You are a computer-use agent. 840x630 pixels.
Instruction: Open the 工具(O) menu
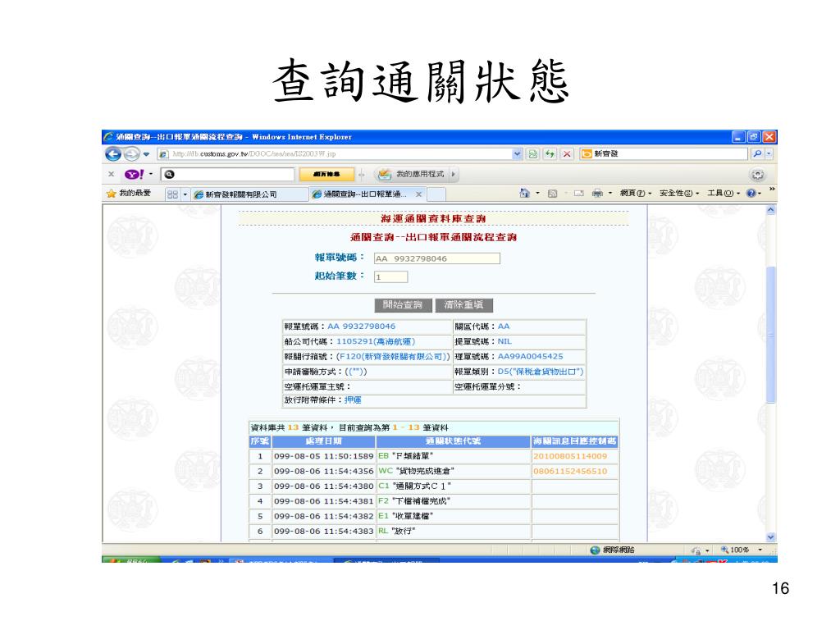pyautogui.click(x=724, y=194)
